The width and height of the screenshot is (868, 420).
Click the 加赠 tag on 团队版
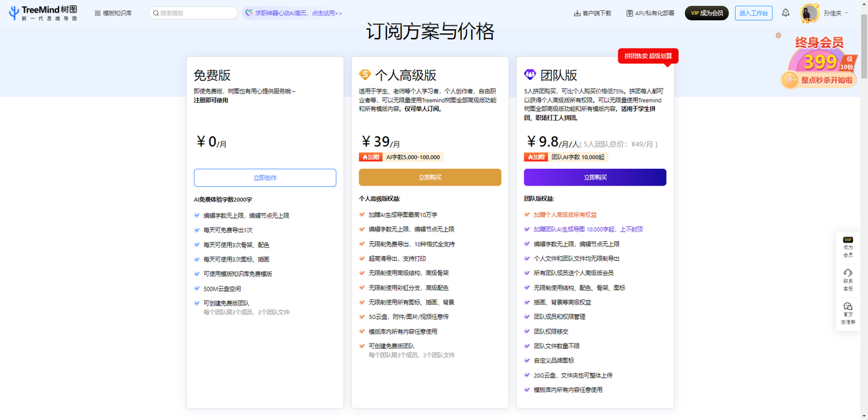pyautogui.click(x=536, y=157)
